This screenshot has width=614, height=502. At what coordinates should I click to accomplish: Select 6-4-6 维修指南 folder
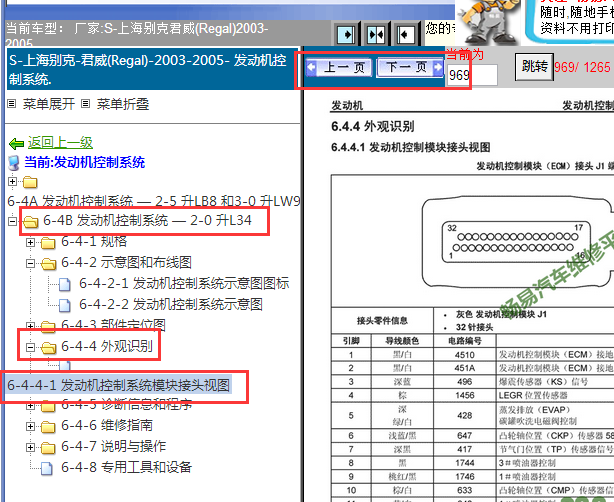107,425
